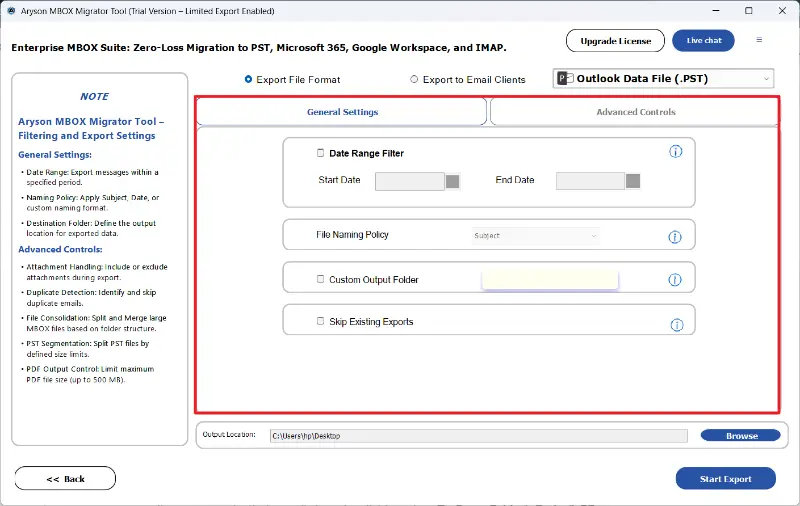
Task: Click Browse for output location
Action: (x=741, y=436)
